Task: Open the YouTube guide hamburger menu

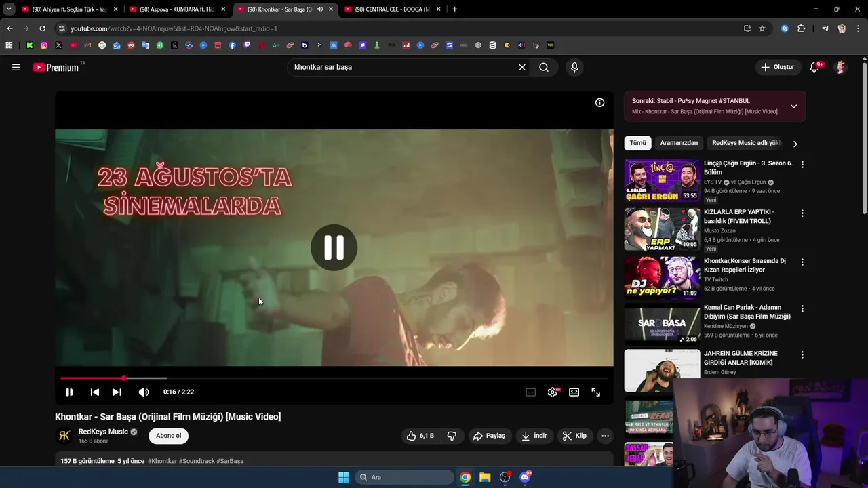Action: (16, 67)
